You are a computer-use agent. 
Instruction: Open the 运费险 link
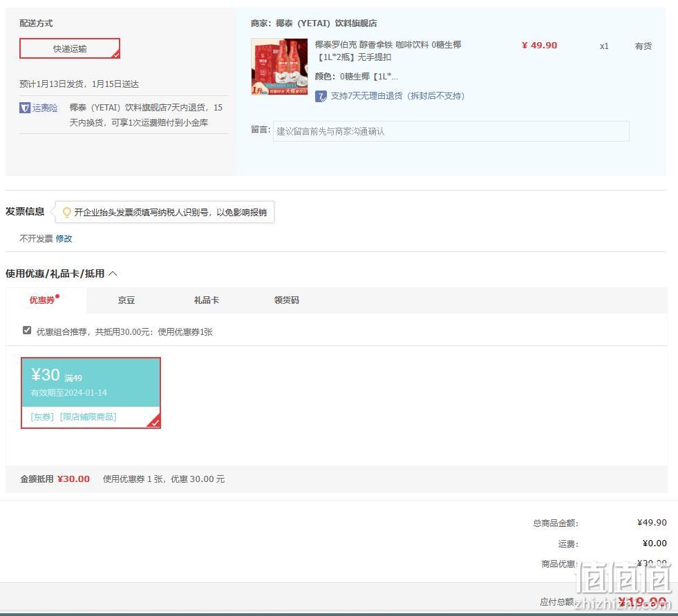coord(44,108)
